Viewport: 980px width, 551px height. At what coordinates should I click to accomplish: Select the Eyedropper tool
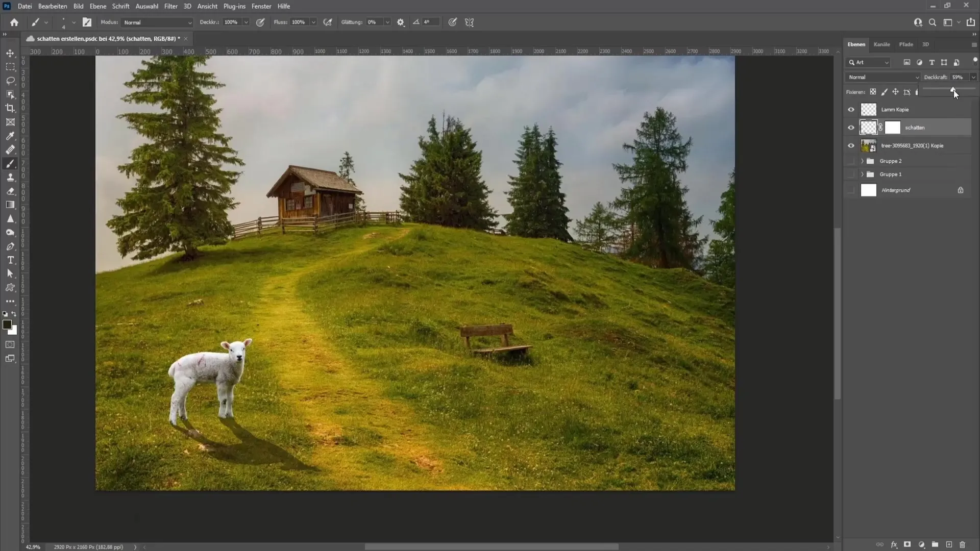tap(9, 136)
